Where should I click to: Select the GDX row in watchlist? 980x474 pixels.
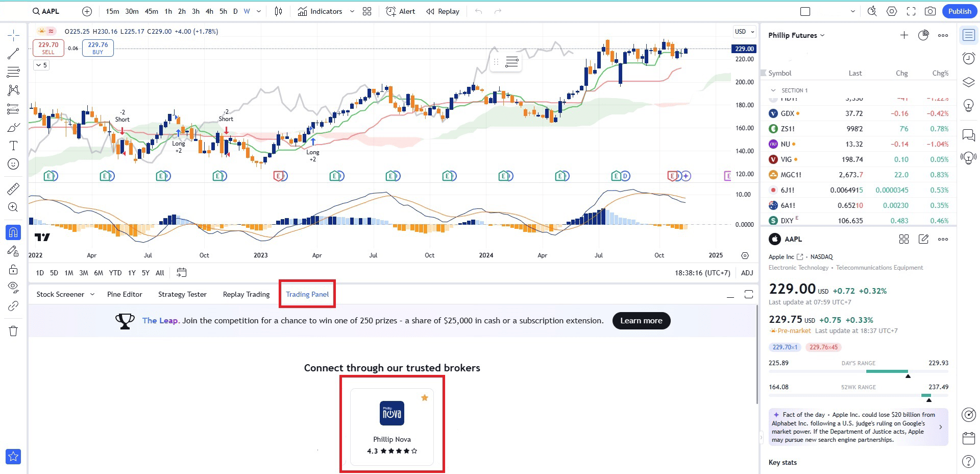[x=859, y=113]
